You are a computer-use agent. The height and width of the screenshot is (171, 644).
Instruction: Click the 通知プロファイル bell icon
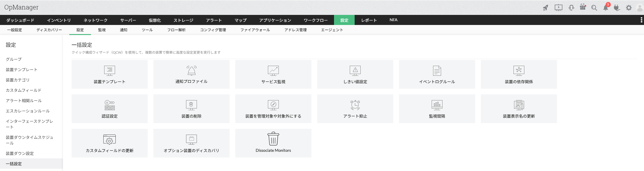coord(191,70)
